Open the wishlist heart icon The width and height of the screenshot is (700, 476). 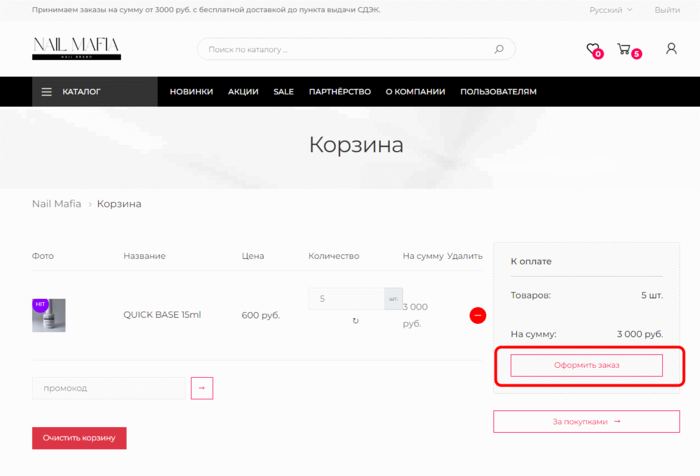tap(593, 49)
